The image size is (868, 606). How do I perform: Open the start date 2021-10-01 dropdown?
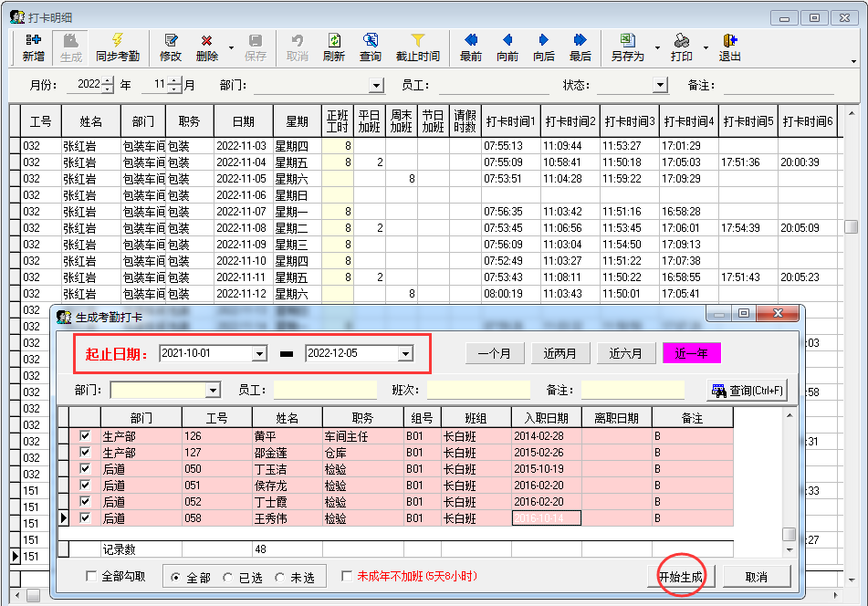(259, 353)
